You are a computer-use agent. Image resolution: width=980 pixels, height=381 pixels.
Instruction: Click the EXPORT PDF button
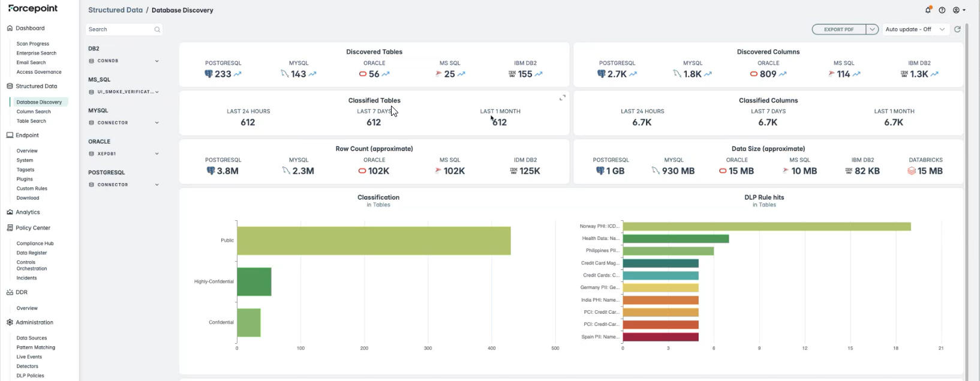pyautogui.click(x=838, y=29)
